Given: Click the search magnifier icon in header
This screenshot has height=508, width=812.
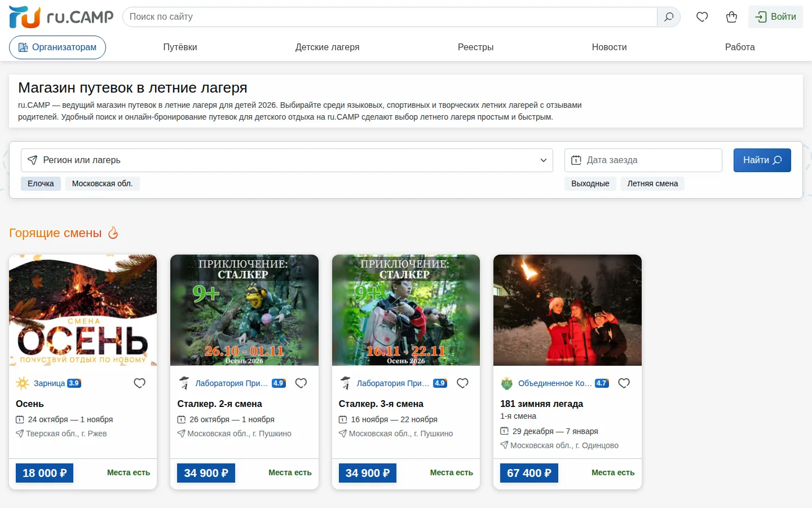Looking at the screenshot, I should 669,17.
